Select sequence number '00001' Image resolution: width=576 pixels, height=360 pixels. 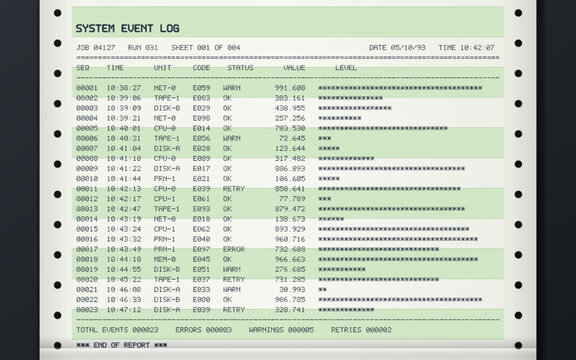87,88
